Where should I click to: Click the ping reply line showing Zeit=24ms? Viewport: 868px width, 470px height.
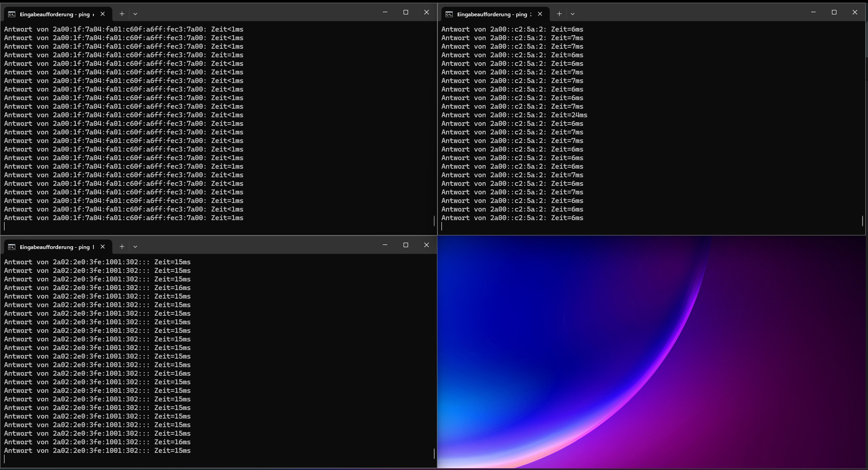(514, 115)
